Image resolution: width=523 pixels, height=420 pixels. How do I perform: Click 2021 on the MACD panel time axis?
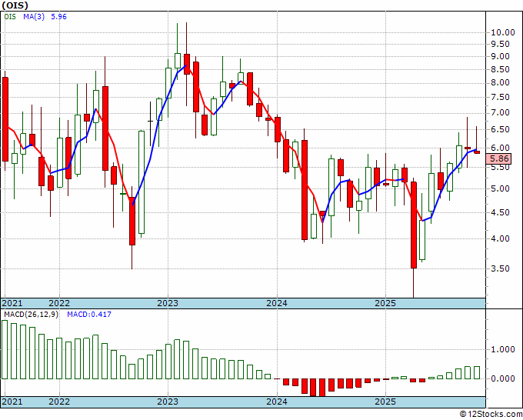[12, 402]
